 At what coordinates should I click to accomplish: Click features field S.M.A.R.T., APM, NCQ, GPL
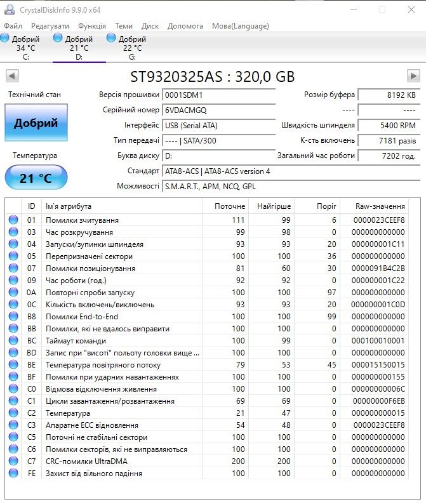291,187
